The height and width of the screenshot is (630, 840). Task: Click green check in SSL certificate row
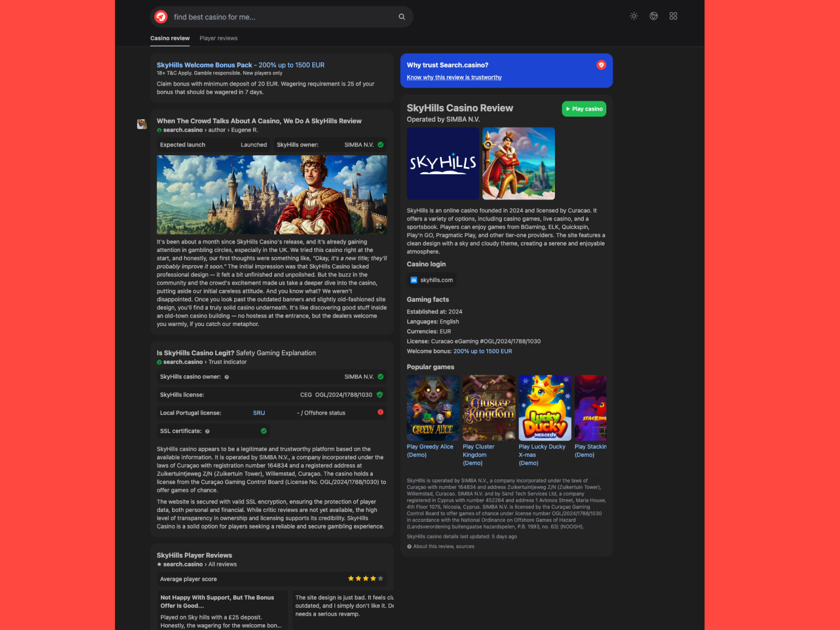264,431
